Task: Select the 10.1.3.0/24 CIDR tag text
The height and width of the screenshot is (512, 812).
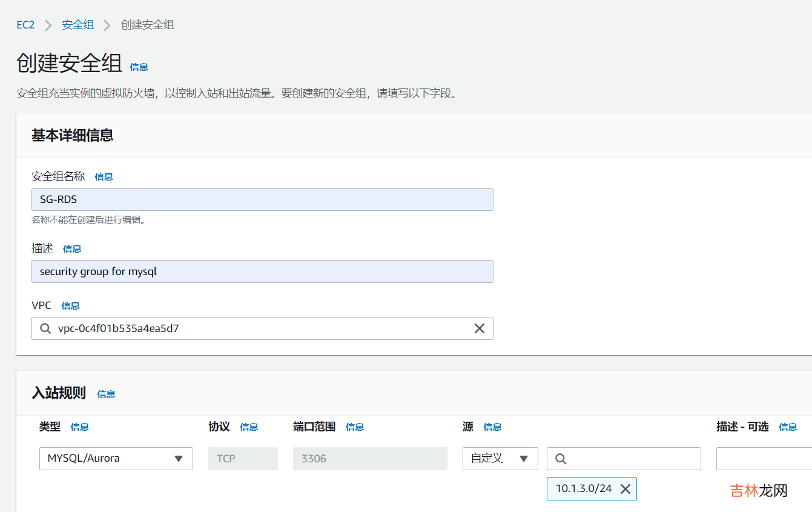Action: pos(584,488)
